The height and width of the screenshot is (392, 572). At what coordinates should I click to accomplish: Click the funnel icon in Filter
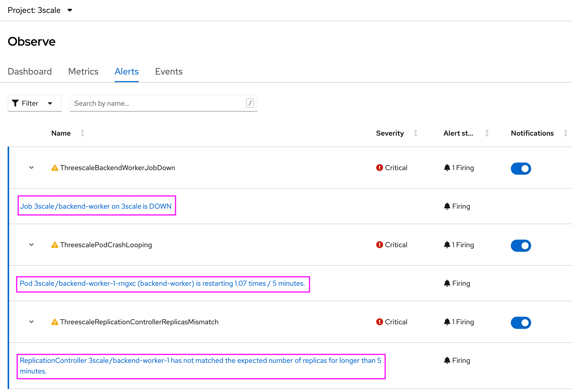[15, 103]
